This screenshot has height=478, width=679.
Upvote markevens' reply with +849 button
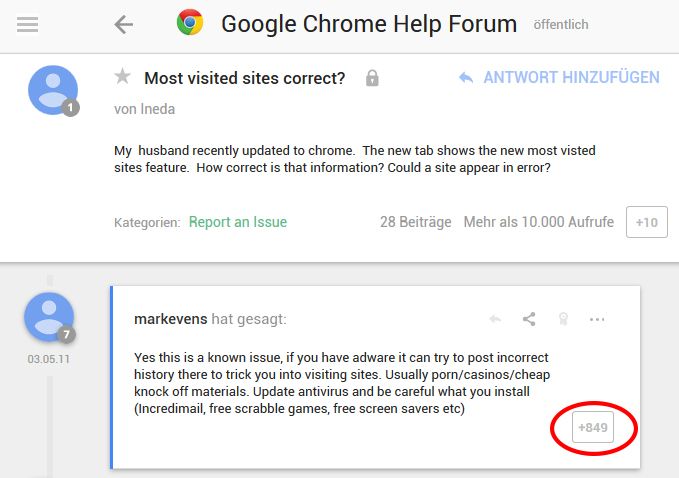(x=592, y=428)
